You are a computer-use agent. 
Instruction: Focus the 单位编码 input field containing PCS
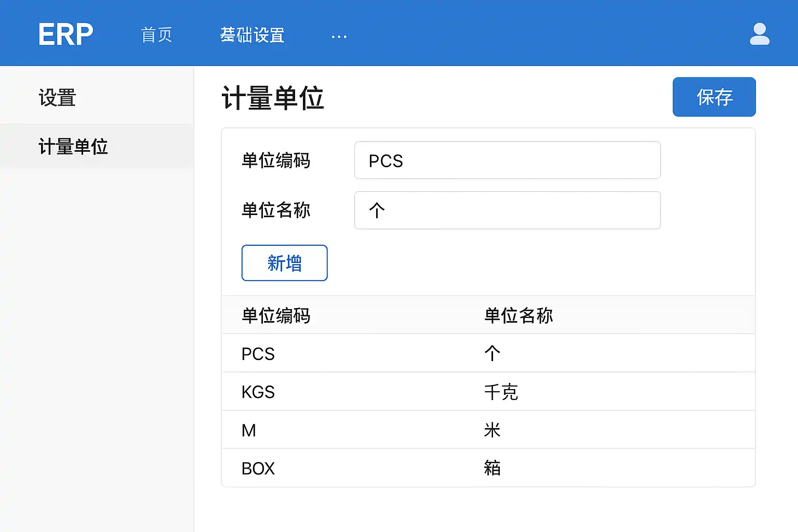coord(507,161)
